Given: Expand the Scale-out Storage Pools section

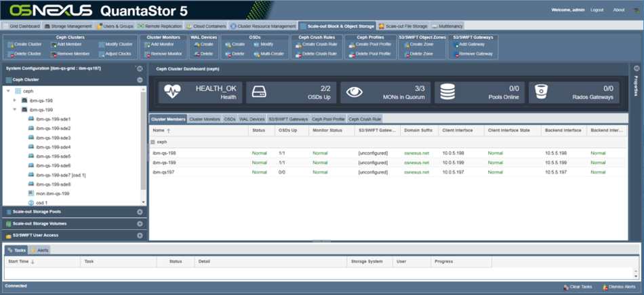Looking at the screenshot, I should click(x=140, y=212).
